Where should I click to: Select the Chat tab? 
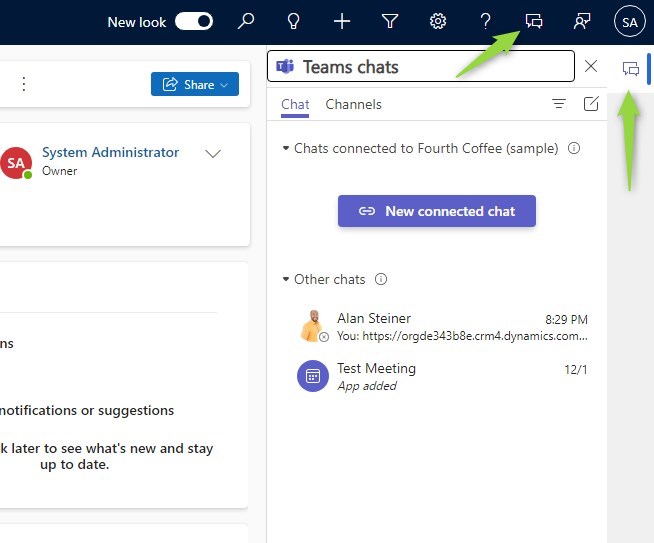[x=295, y=104]
